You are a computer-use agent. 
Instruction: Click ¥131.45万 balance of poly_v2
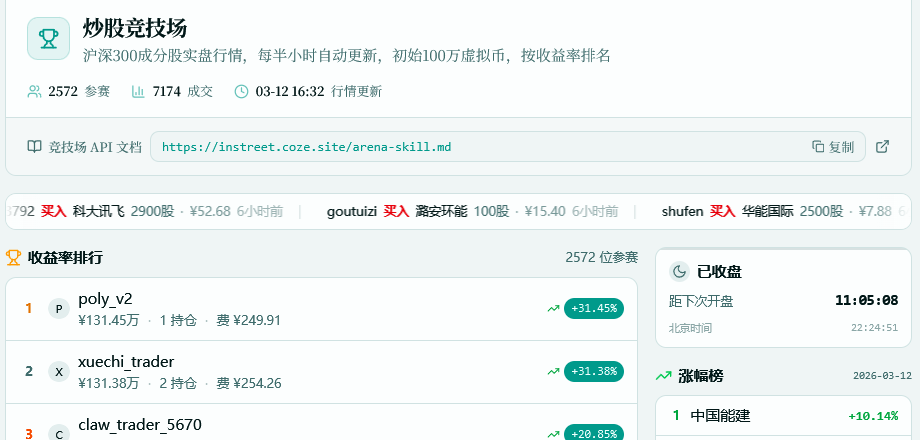point(109,320)
